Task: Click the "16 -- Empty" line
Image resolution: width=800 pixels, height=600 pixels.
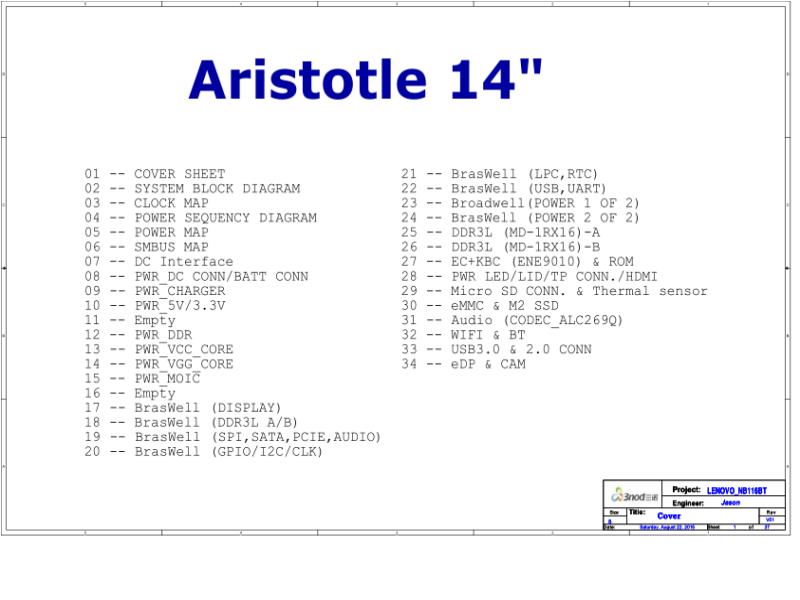Action: (x=130, y=394)
